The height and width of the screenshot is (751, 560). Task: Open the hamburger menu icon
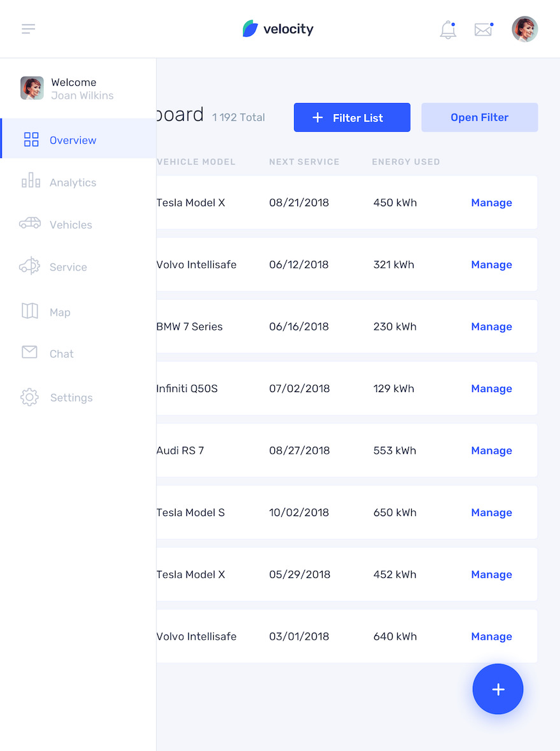pos(28,29)
